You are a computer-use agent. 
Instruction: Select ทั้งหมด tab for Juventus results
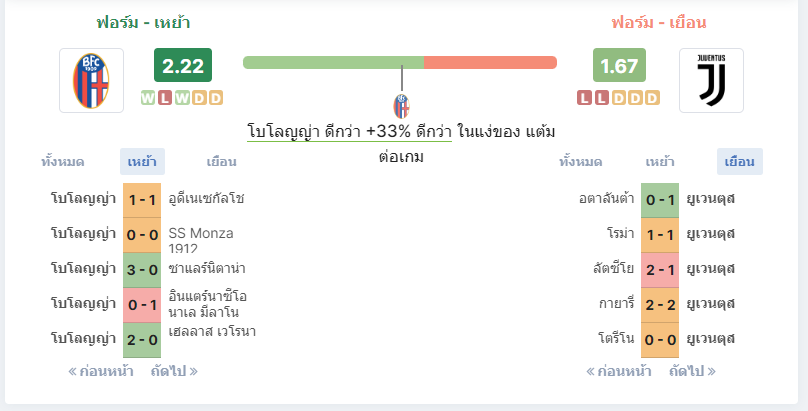[x=580, y=162]
